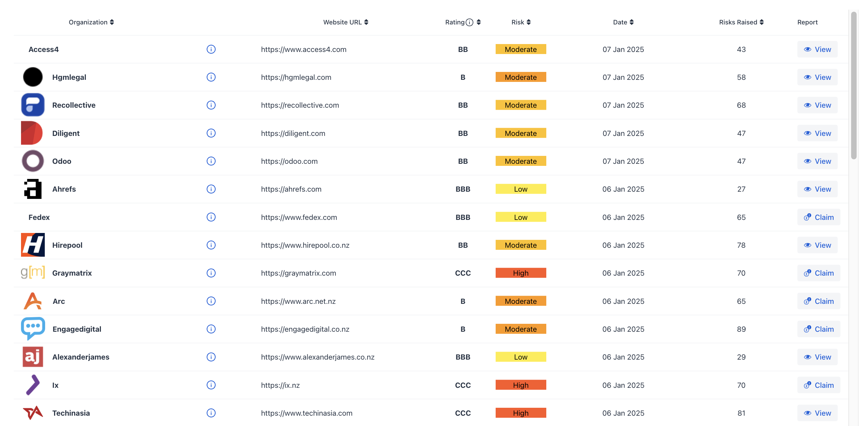Claim the Graymatrix report
Viewport: 868px width, 426px height.
819,273
